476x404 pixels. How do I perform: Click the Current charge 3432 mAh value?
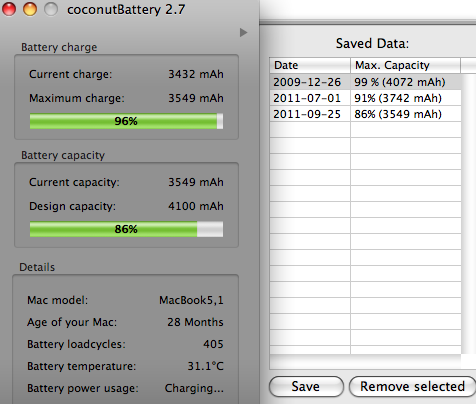[x=196, y=74]
